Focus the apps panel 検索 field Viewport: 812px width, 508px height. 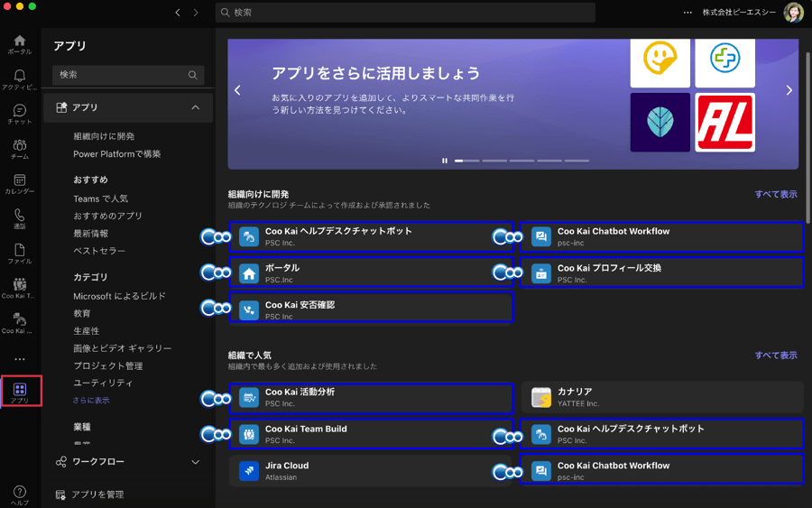tap(128, 75)
